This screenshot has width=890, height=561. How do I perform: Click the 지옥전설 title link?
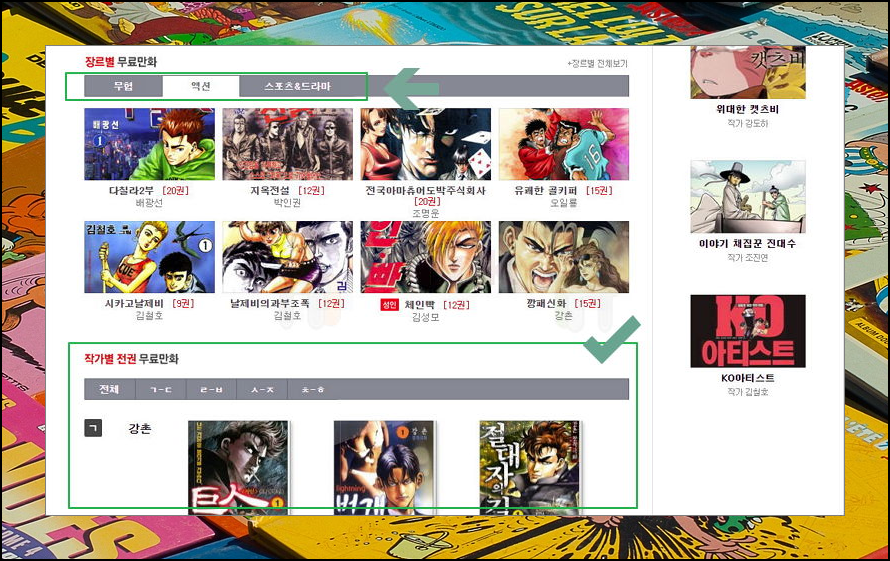270,191
